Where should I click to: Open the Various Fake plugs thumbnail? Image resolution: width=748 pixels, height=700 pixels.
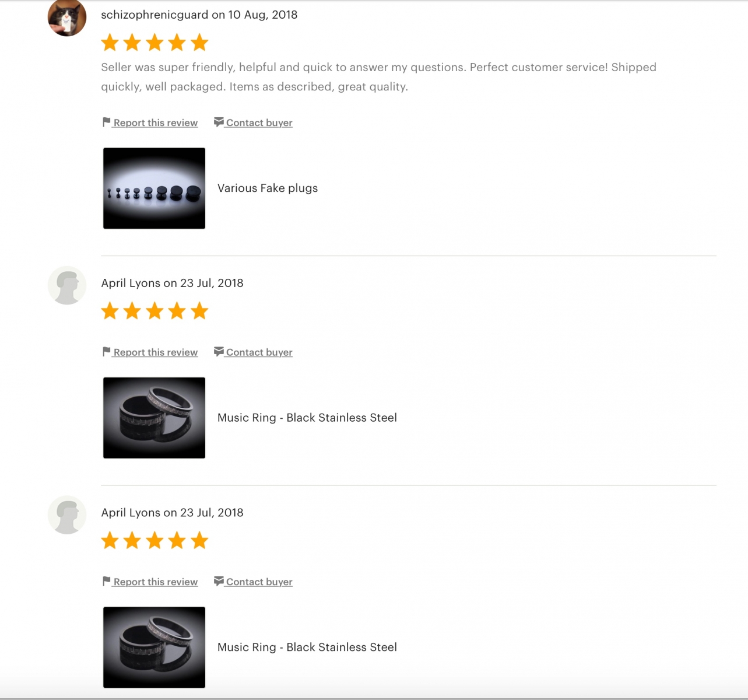(154, 188)
